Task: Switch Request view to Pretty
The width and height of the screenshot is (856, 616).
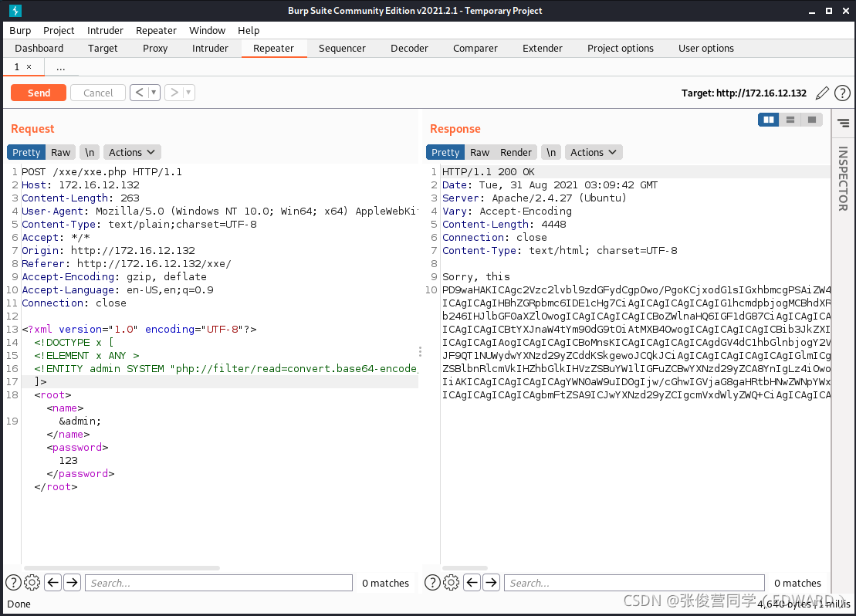Action: (26, 152)
